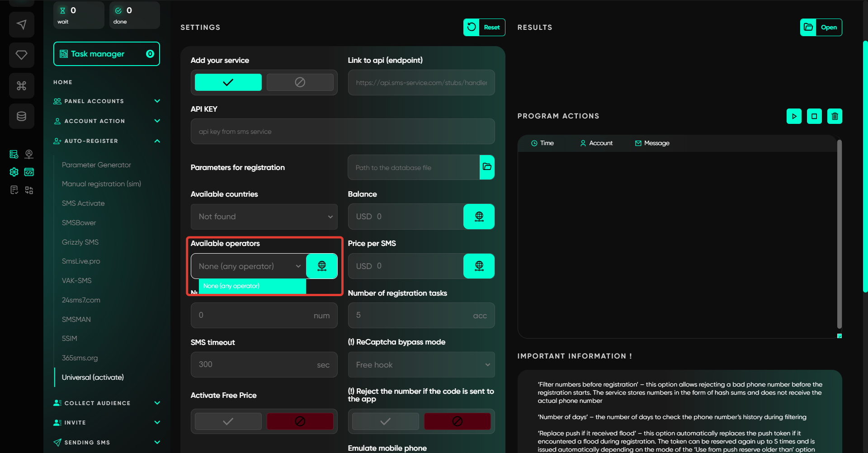Click the API KEY input field

(x=342, y=132)
